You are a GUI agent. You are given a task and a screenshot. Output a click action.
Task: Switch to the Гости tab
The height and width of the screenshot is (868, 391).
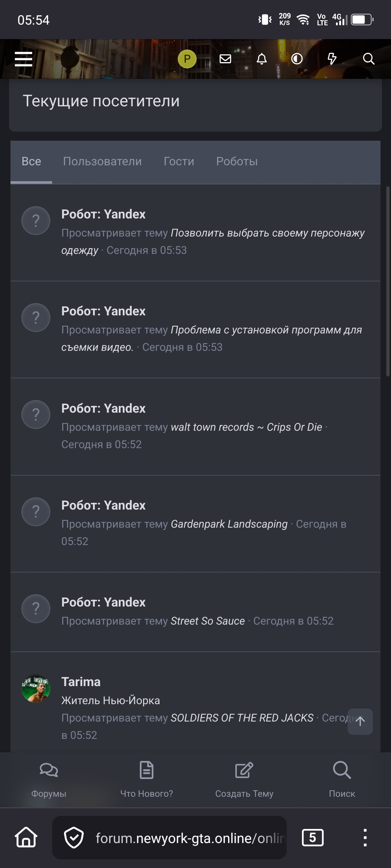coord(179,161)
